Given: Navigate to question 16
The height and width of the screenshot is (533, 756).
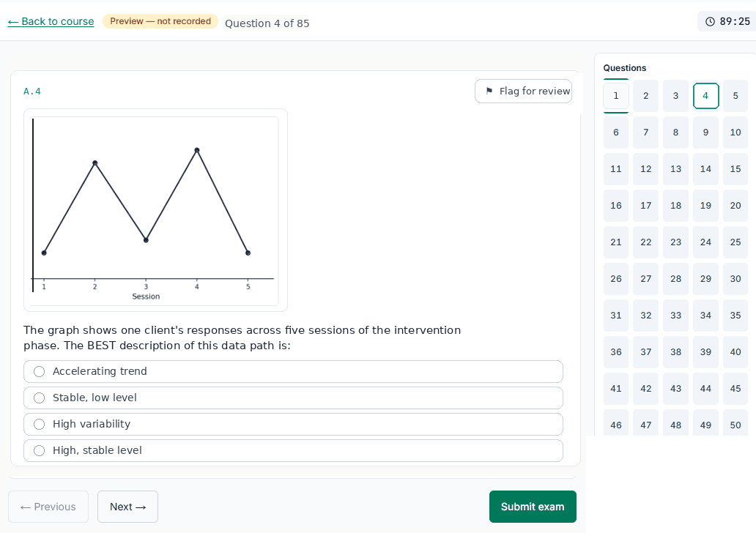Looking at the screenshot, I should tap(616, 206).
